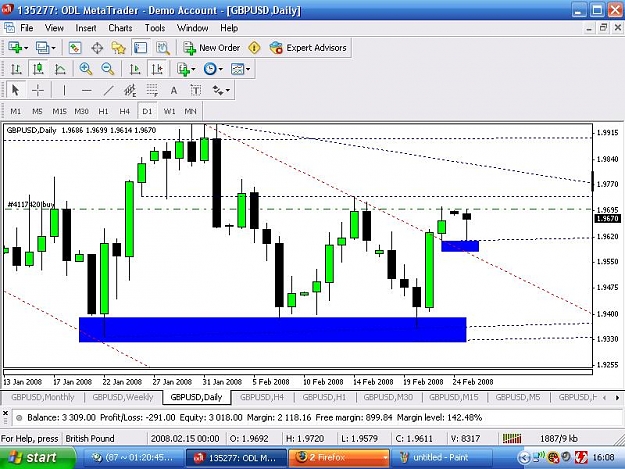Switch timeframe to MN
Screen dimensions: 625x469
click(x=191, y=111)
